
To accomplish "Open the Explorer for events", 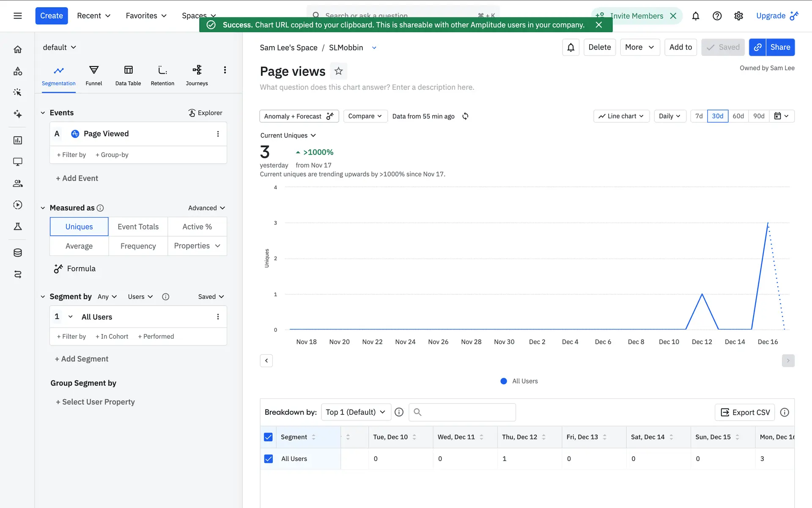I will (x=205, y=113).
